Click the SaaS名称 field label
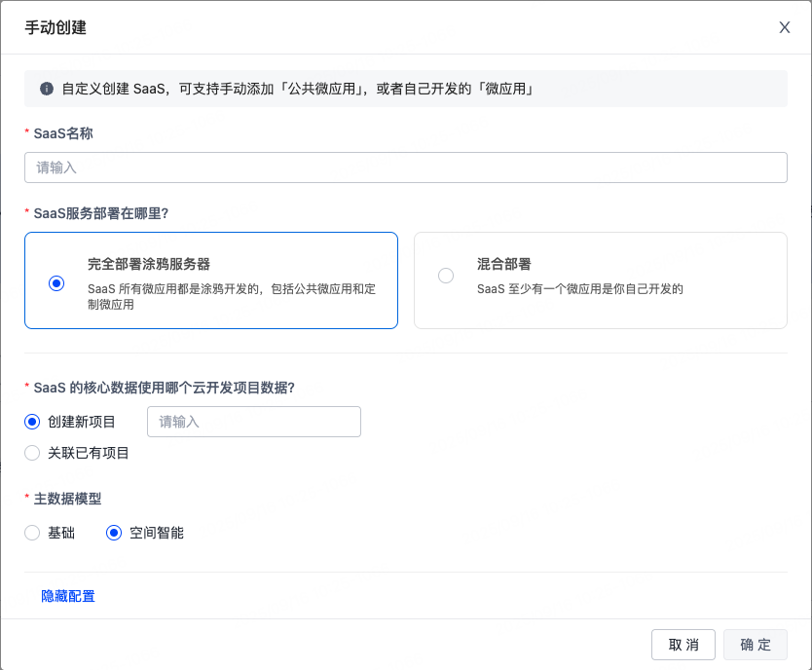Image resolution: width=812 pixels, height=670 pixels. (63, 133)
